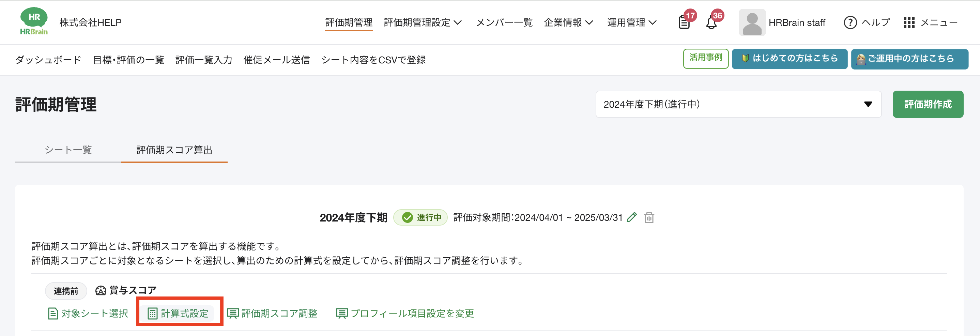Open the notification bell
980x336 pixels.
click(711, 23)
